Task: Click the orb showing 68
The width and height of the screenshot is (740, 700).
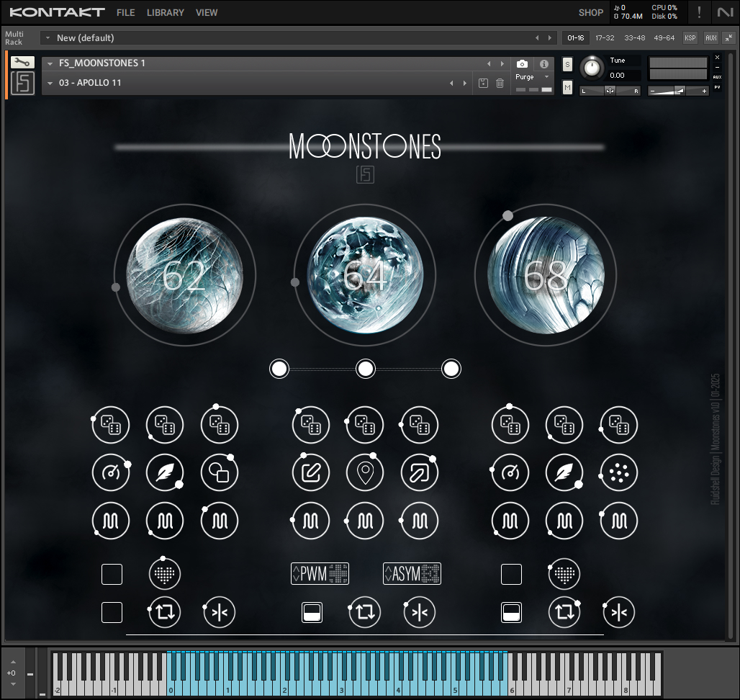Action: [x=546, y=275]
